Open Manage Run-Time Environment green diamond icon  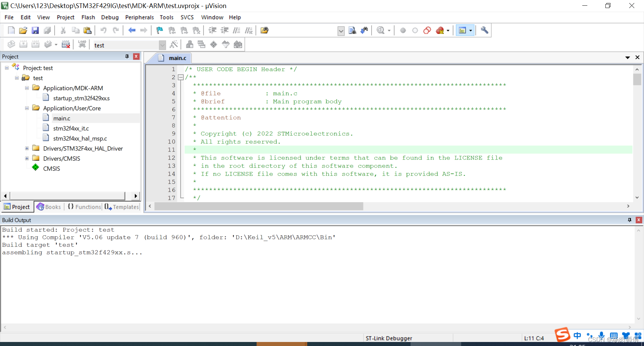(x=214, y=44)
